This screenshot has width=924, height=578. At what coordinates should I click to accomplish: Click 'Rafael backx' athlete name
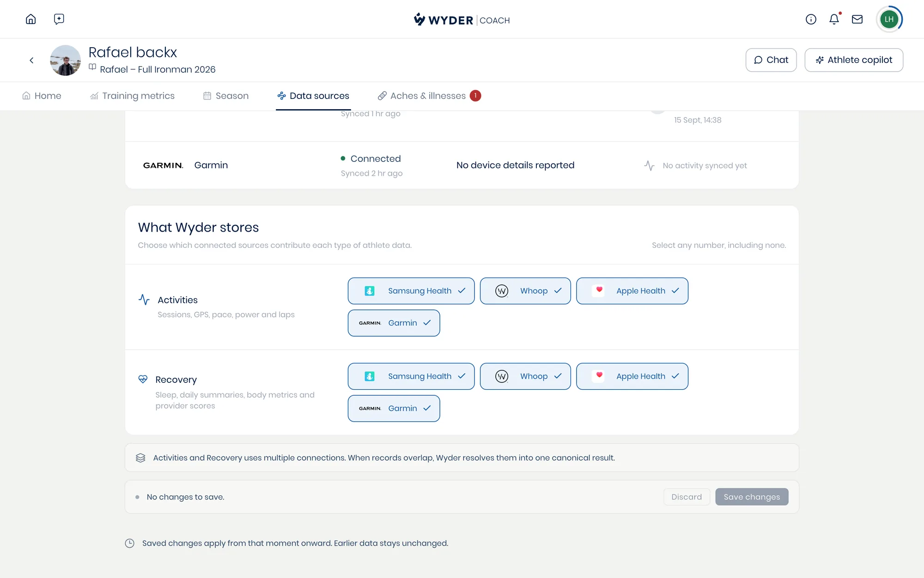coord(133,52)
